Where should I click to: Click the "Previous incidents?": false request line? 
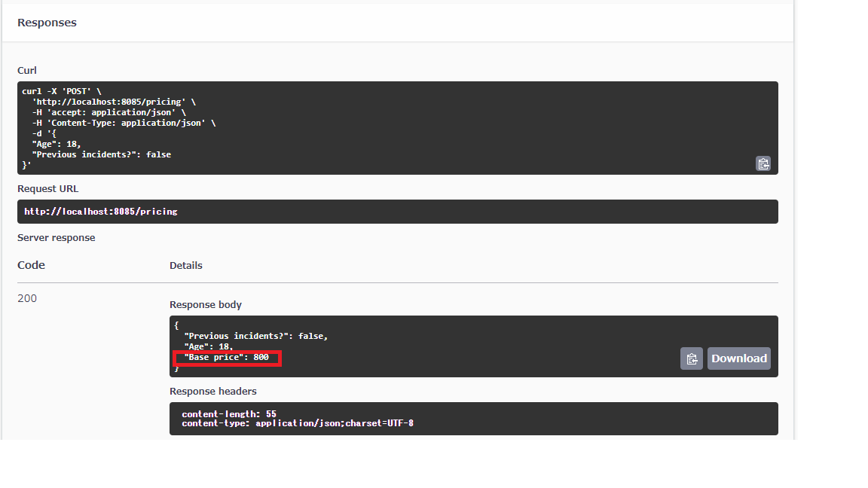101,154
